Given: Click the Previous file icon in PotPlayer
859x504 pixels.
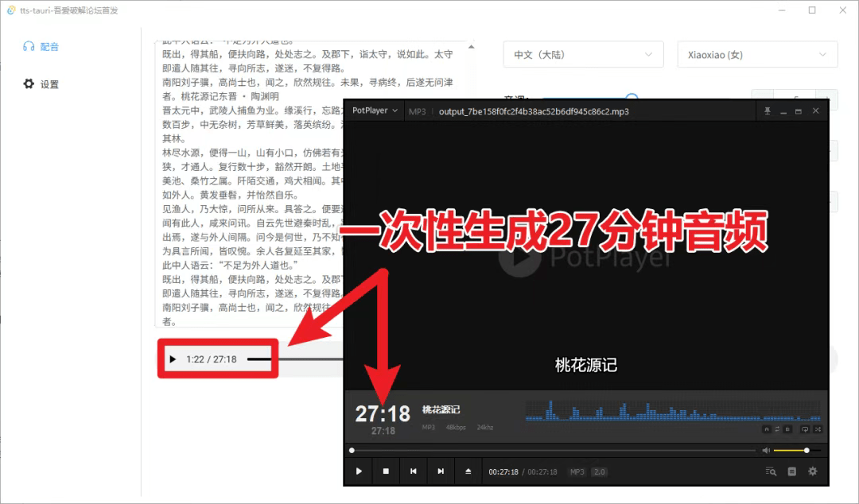Looking at the screenshot, I should [x=413, y=471].
